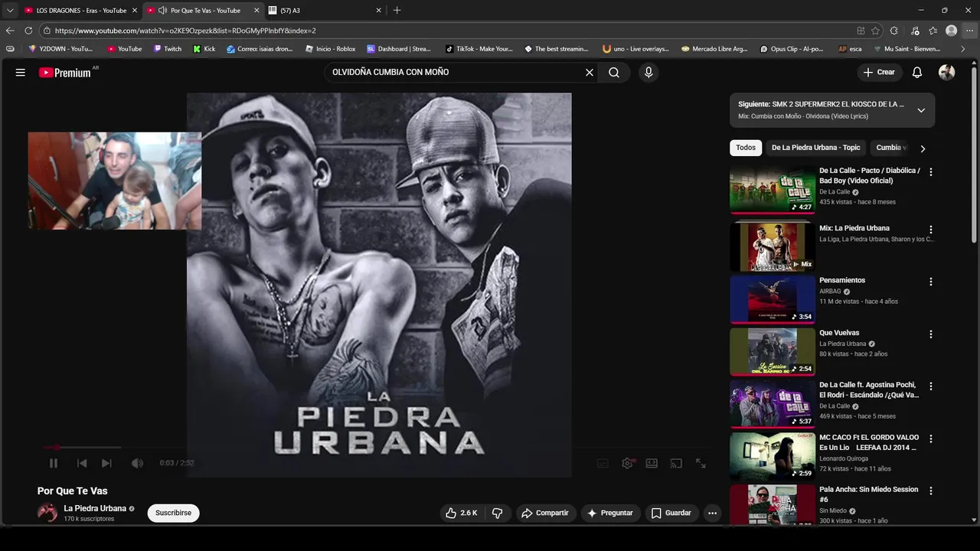980x551 pixels.
Task: Expand the Siguiente playlist panel chevron
Action: click(x=921, y=110)
